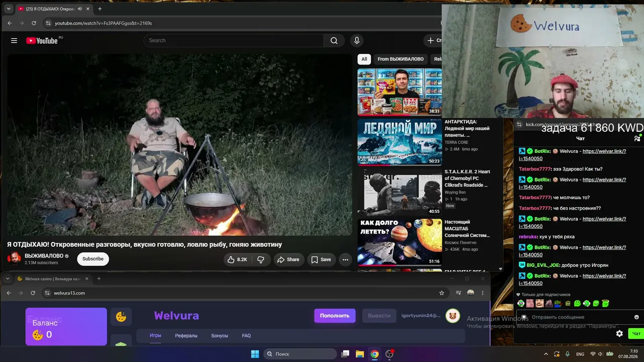Save the video to a playlist
The width and height of the screenshot is (644, 362).
(321, 259)
